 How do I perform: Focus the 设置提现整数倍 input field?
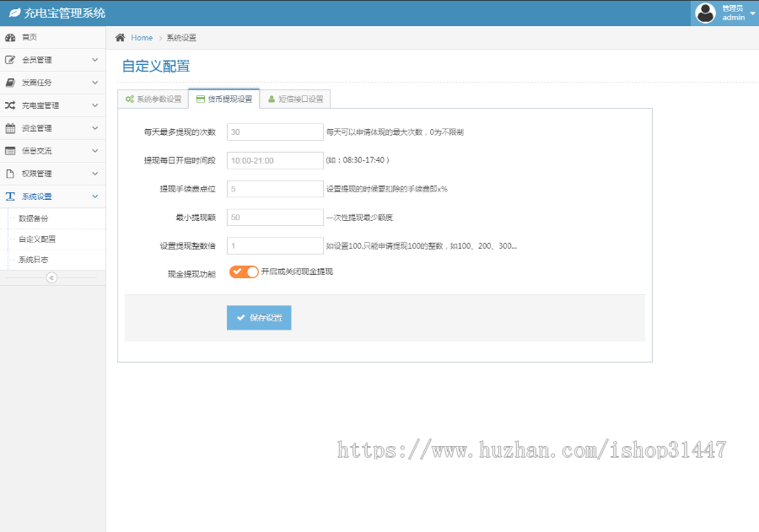point(275,246)
